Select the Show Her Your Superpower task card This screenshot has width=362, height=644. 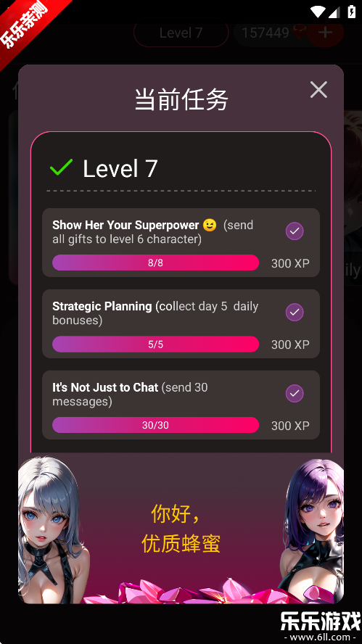(x=181, y=243)
